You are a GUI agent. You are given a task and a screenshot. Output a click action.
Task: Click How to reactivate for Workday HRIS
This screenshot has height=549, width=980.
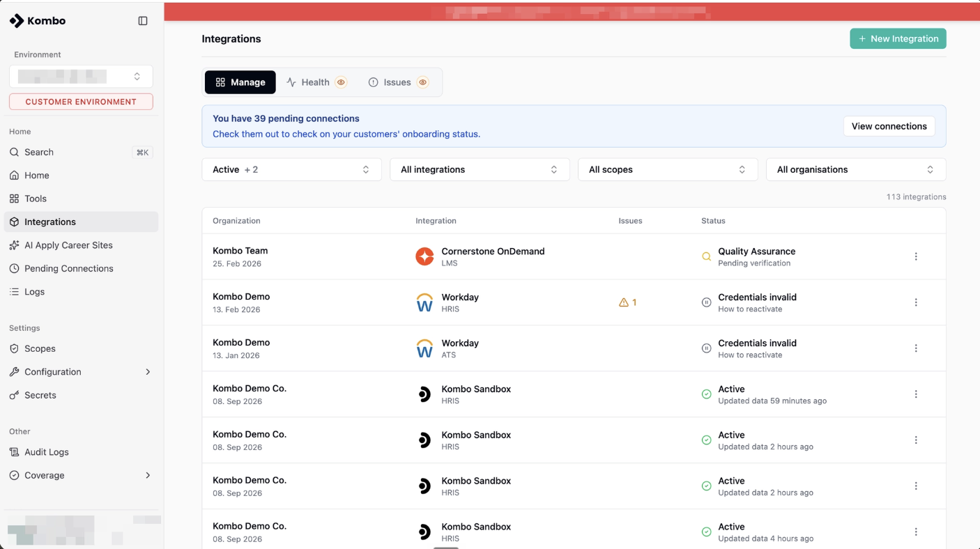tap(750, 309)
